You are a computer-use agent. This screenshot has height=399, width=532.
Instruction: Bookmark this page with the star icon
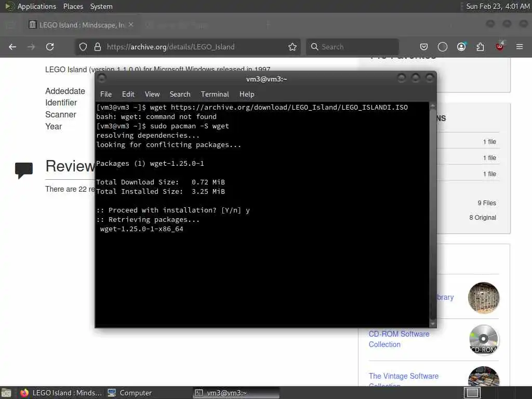point(292,47)
